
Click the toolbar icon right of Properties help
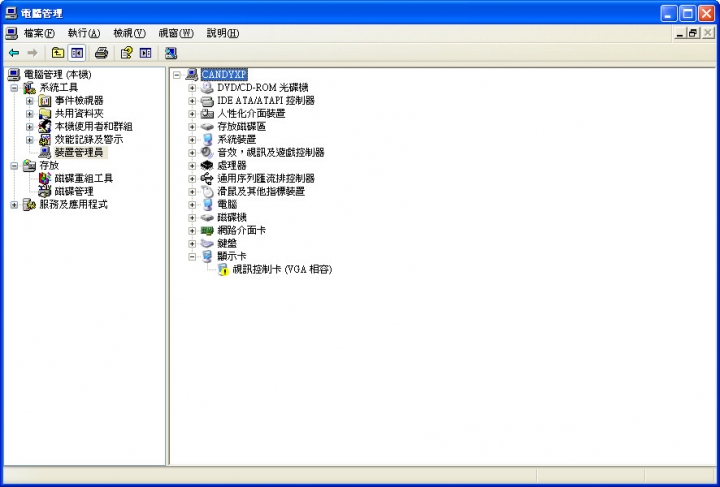[x=146, y=53]
